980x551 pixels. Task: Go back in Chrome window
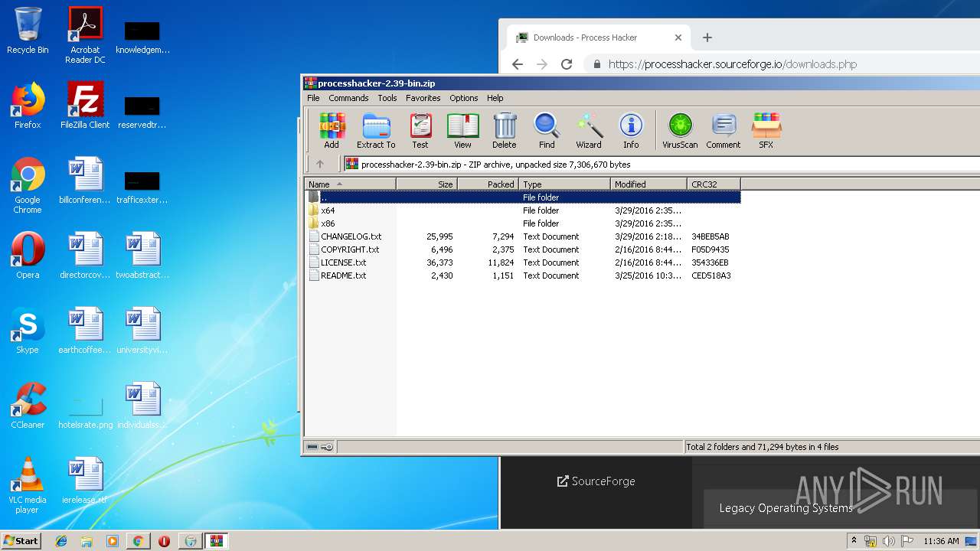pyautogui.click(x=518, y=64)
